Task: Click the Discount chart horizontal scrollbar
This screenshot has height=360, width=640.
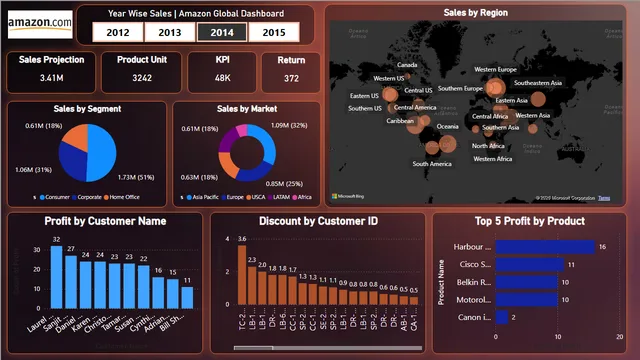Action: pyautogui.click(x=328, y=348)
